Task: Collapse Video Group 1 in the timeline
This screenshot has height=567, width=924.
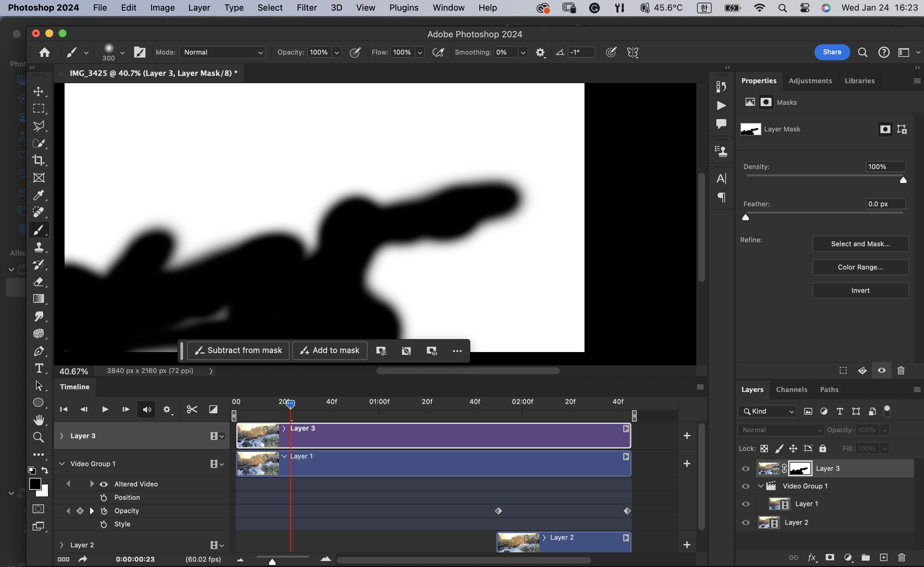Action: click(62, 464)
